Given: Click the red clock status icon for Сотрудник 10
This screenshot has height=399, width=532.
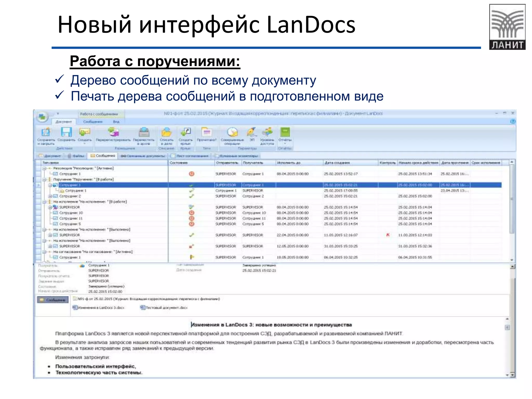Looking at the screenshot, I should click(191, 213).
